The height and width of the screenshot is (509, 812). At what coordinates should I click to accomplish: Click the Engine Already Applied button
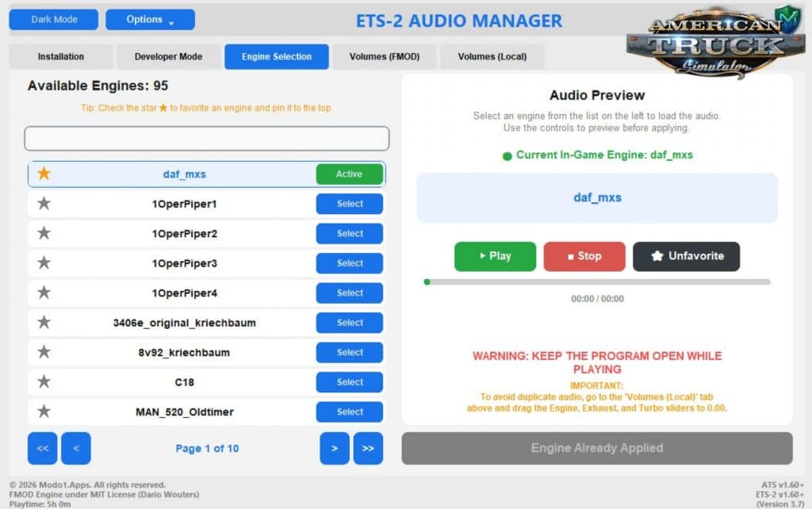pyautogui.click(x=597, y=449)
